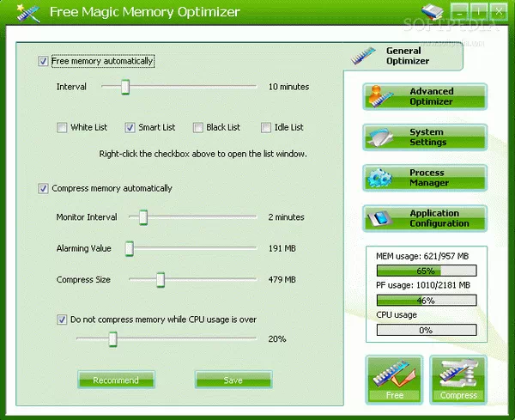Viewport: 515px width, 420px height.
Task: Click the Alarming Value slider handle
Action: 129,248
